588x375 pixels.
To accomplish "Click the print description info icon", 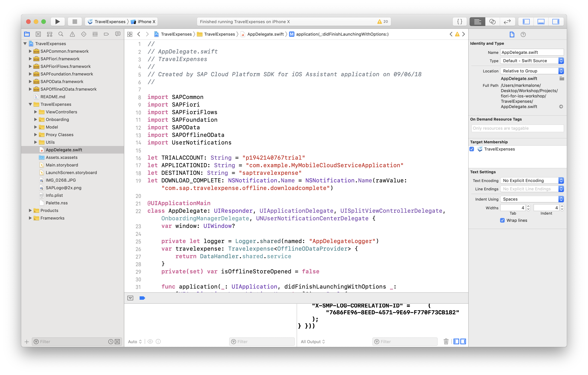I will pyautogui.click(x=158, y=341).
